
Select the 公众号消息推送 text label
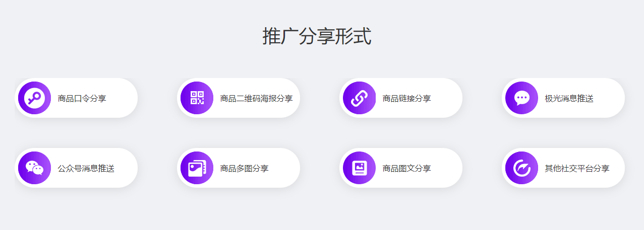[x=86, y=168]
